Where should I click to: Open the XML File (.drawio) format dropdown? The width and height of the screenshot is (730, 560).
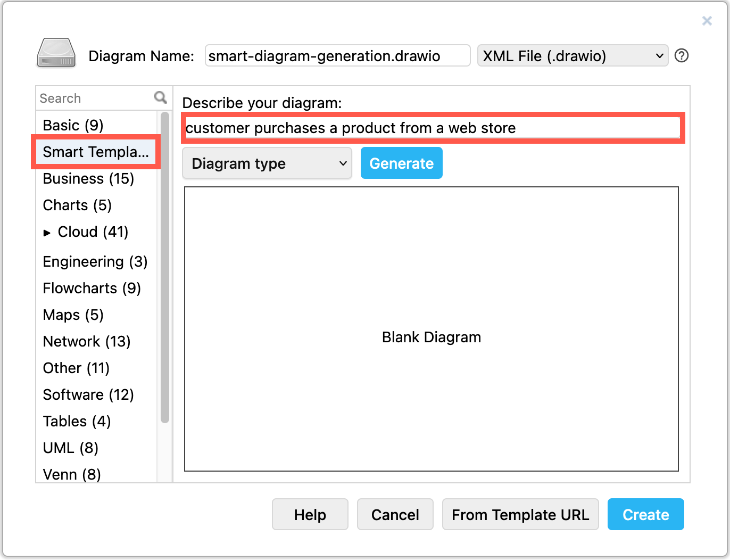[573, 55]
